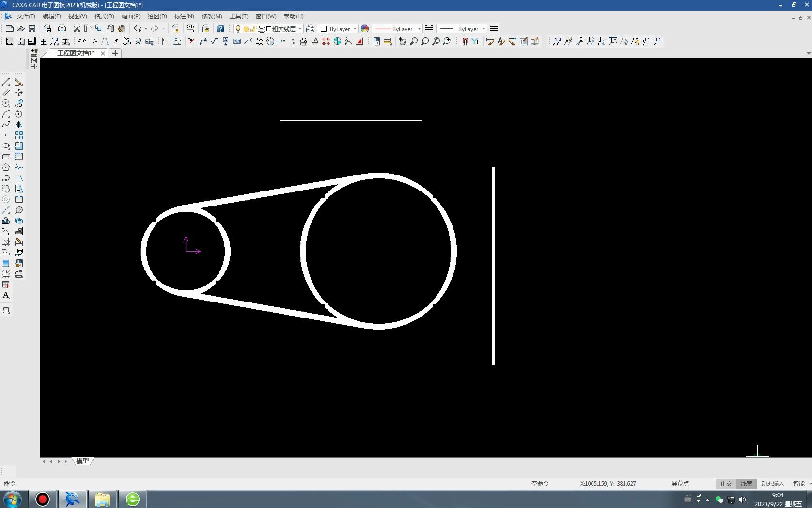
Task: Click the Move tool with four arrows
Action: (18, 93)
